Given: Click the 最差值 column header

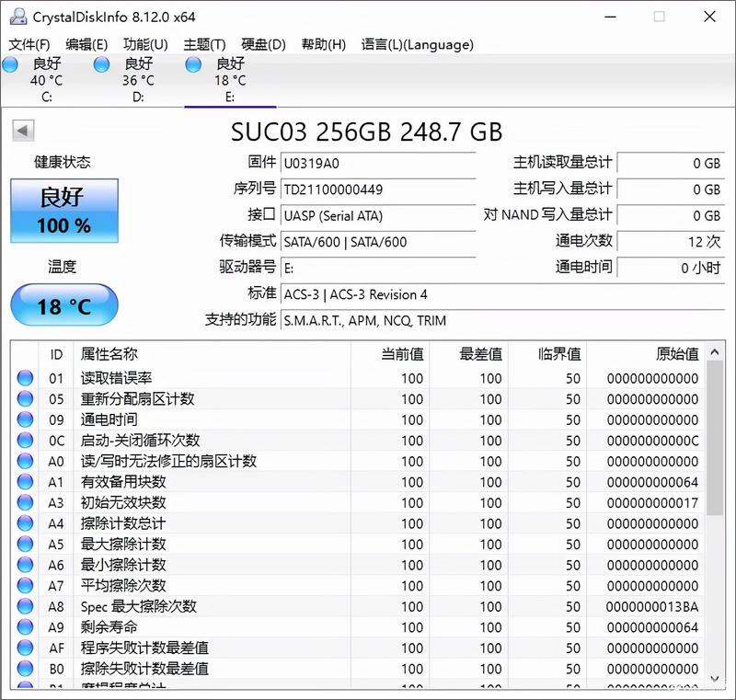Looking at the screenshot, I should 468,354.
